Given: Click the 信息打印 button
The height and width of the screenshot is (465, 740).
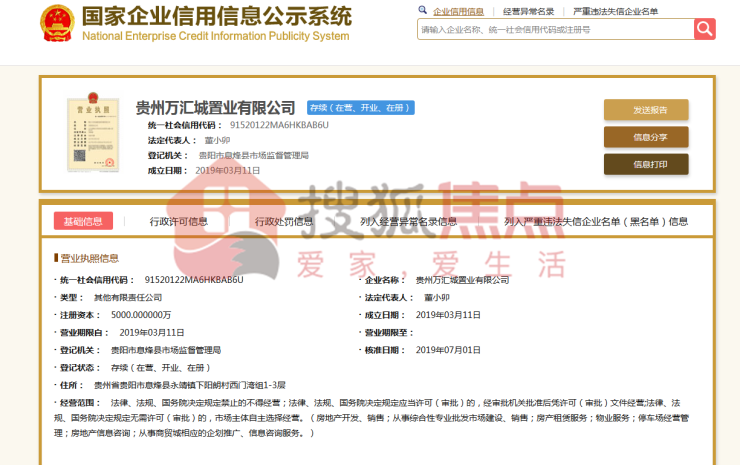Looking at the screenshot, I should (646, 164).
